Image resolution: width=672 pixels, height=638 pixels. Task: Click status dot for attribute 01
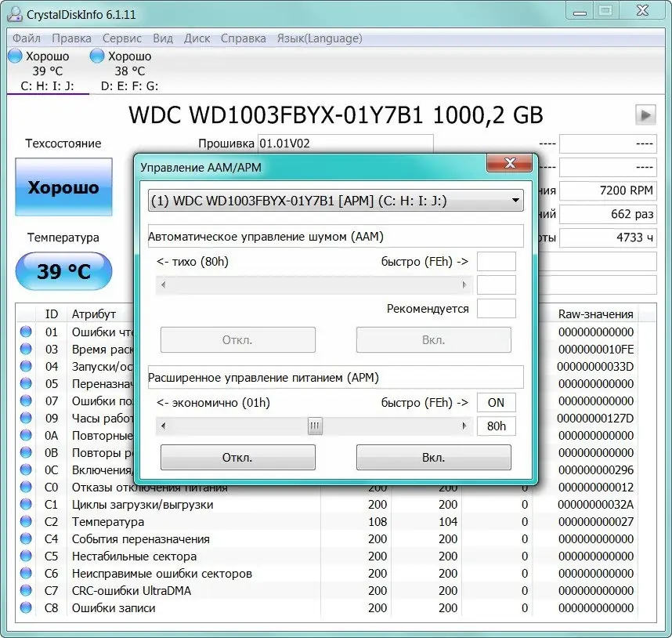tap(26, 332)
